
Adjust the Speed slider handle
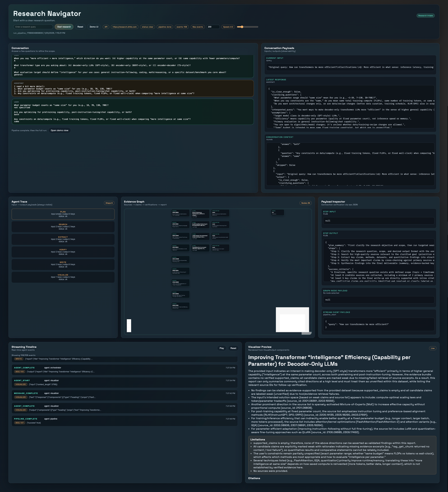[x=242, y=27]
